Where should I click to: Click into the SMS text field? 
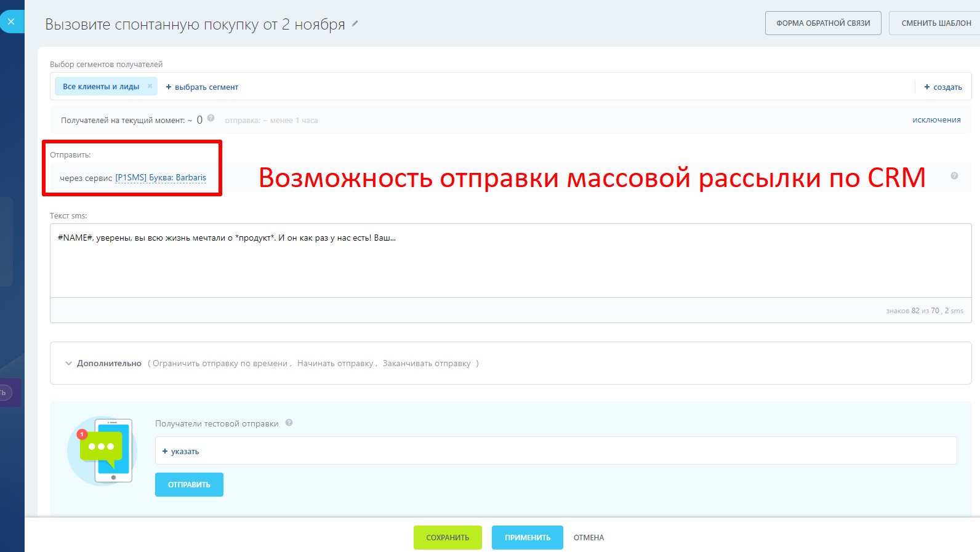click(x=511, y=261)
